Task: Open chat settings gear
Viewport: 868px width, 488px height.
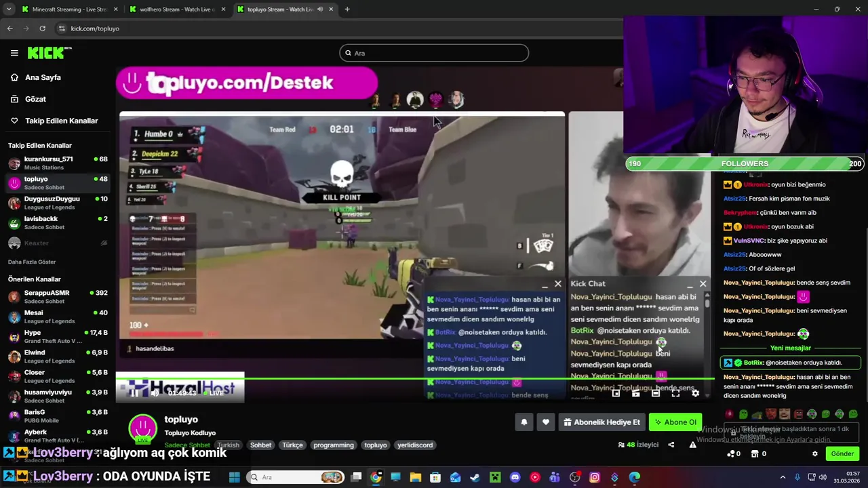Action: coord(815,453)
